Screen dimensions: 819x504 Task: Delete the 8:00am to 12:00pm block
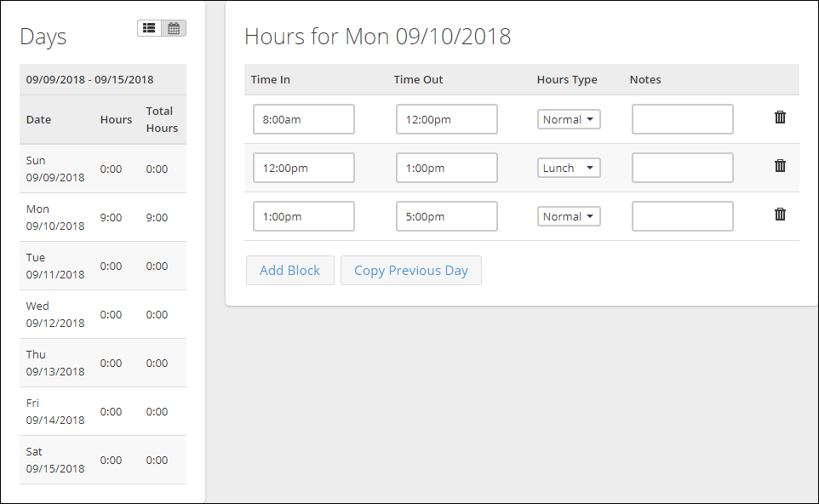click(780, 117)
